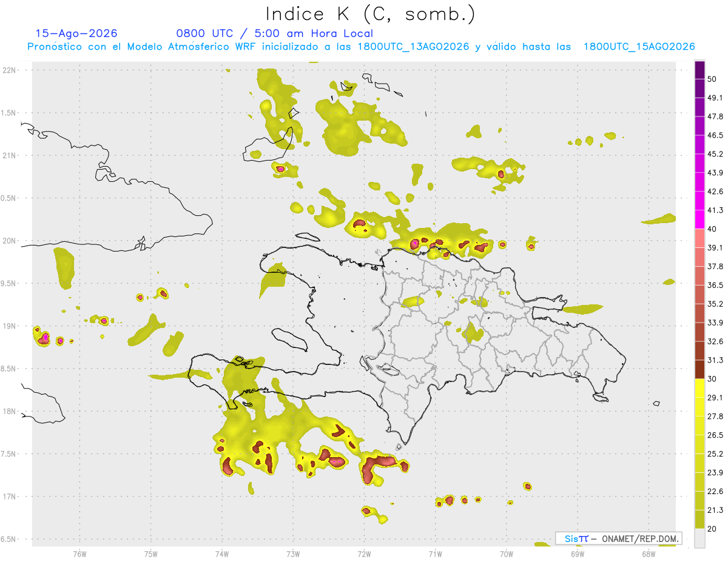Select the date label '15-Ago-2026'
This screenshot has height=562, width=728.
pos(76,33)
